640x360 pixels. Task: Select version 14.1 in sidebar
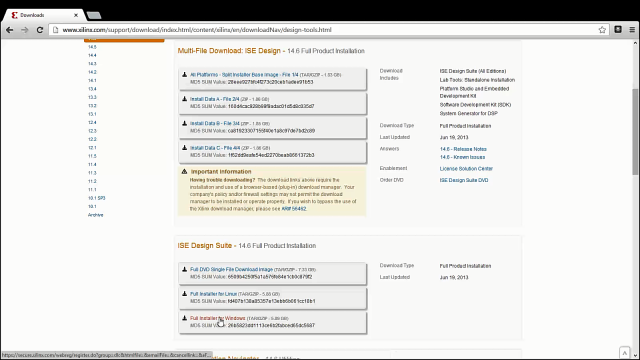click(x=92, y=80)
